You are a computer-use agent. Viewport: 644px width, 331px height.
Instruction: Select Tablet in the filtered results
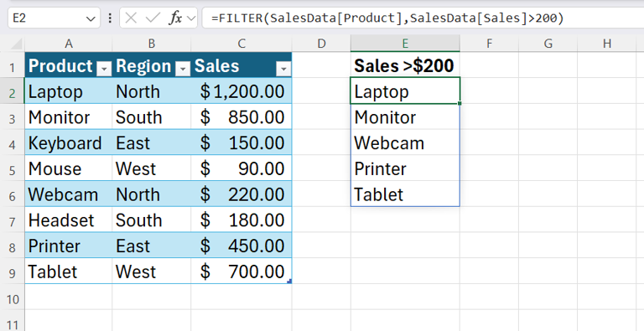pyautogui.click(x=405, y=194)
